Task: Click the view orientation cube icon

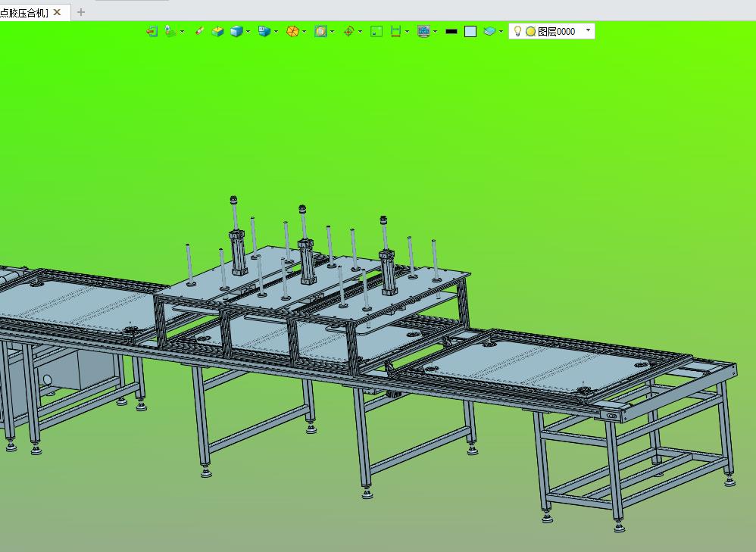Action: tap(264, 31)
